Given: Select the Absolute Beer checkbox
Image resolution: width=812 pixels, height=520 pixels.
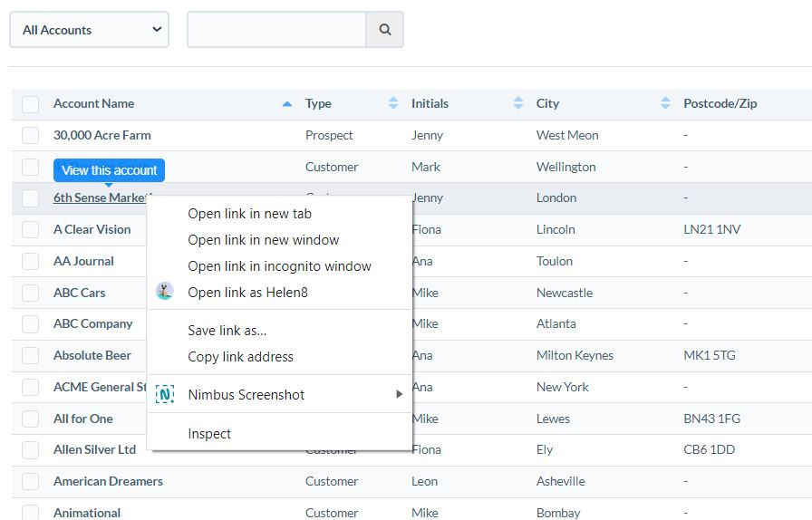Looking at the screenshot, I should point(30,356).
